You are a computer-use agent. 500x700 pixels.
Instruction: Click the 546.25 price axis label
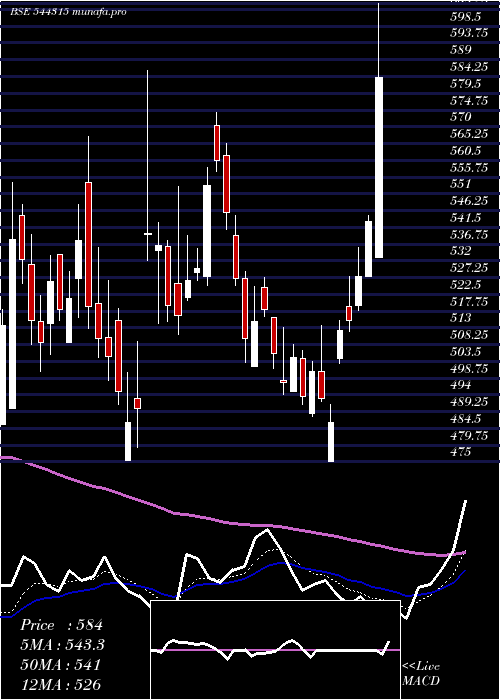pyautogui.click(x=469, y=201)
